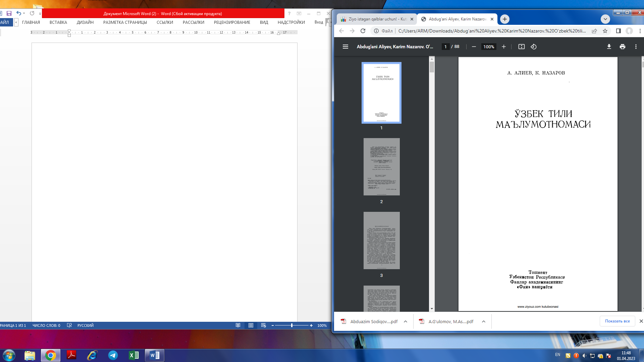
Task: Open the ГЛАВНАЯ ribbon tab
Action: pyautogui.click(x=31, y=22)
